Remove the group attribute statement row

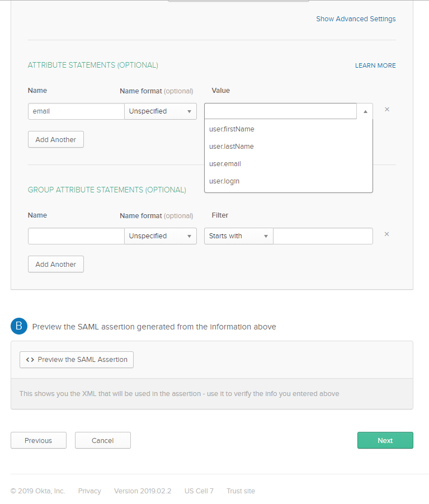pyautogui.click(x=386, y=234)
